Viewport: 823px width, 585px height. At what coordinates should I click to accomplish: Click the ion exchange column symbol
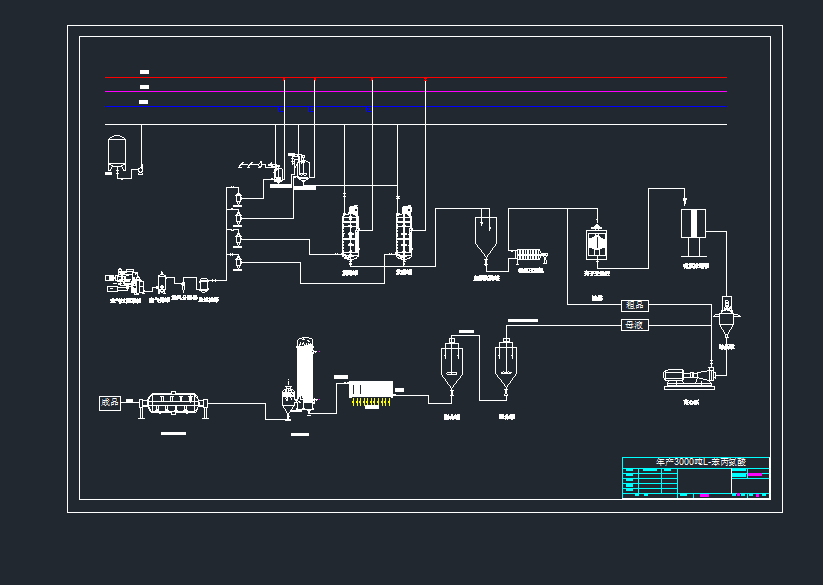[596, 244]
